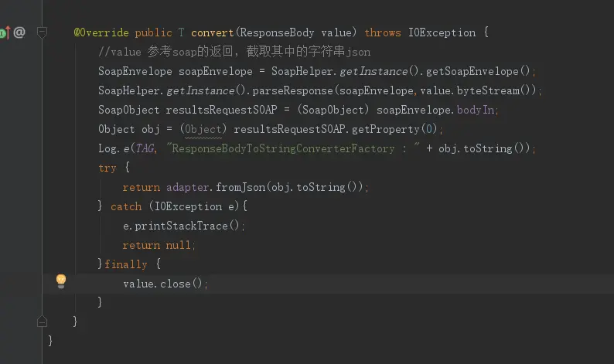
Task: Click the underlined (Object) cast
Action: pos(203,129)
